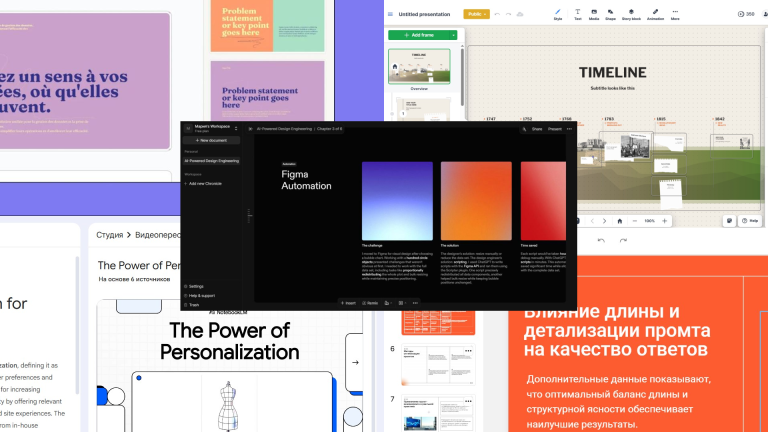The image size is (768, 432).
Task: Open the Add frame dropdown arrow
Action: (x=454, y=35)
